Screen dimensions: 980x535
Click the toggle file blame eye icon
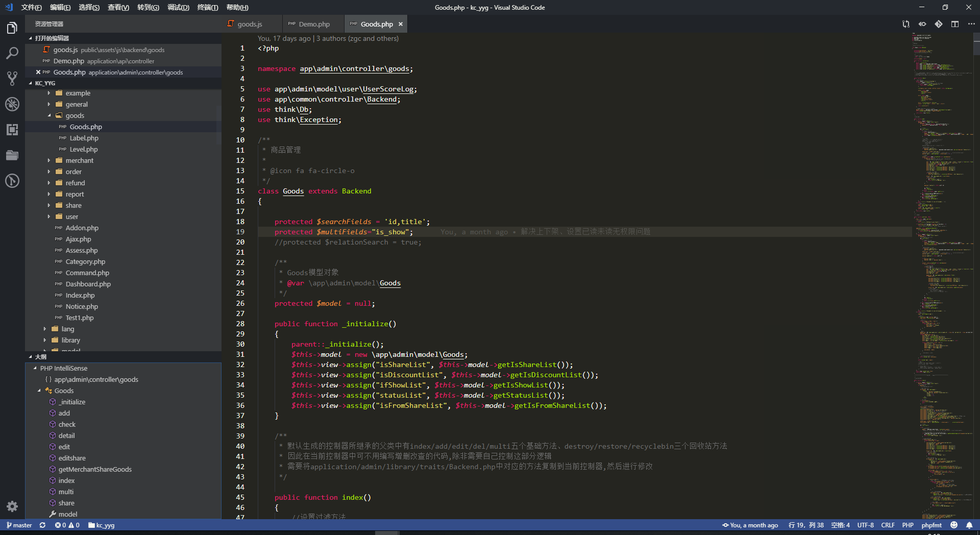point(922,24)
